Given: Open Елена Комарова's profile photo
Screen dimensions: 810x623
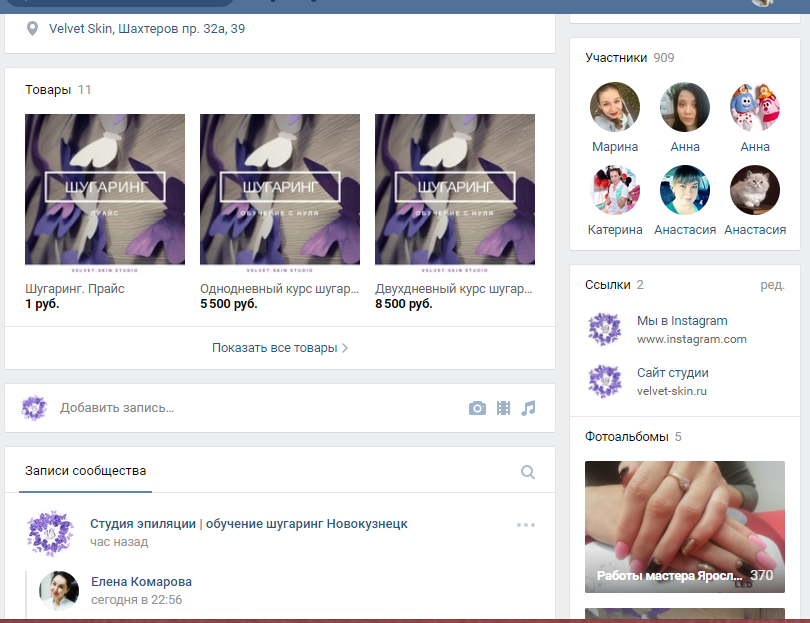Looking at the screenshot, I should 59,590.
